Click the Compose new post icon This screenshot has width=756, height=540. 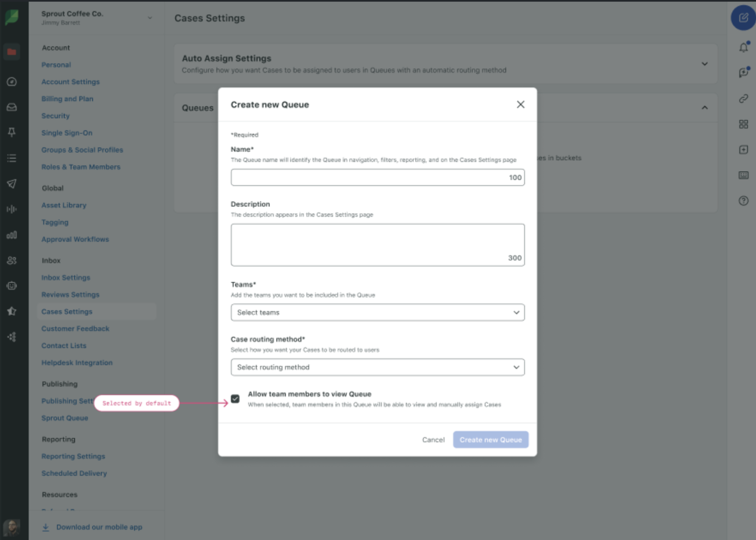(x=743, y=18)
